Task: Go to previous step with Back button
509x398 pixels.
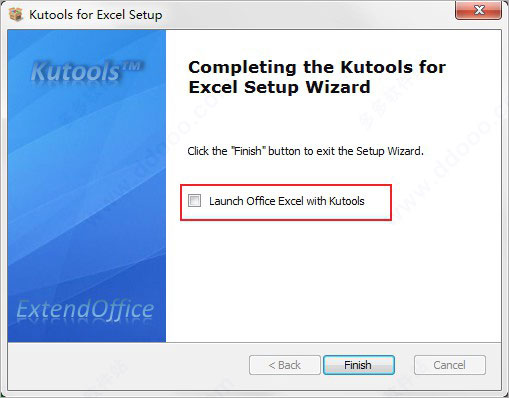Action: tap(285, 365)
